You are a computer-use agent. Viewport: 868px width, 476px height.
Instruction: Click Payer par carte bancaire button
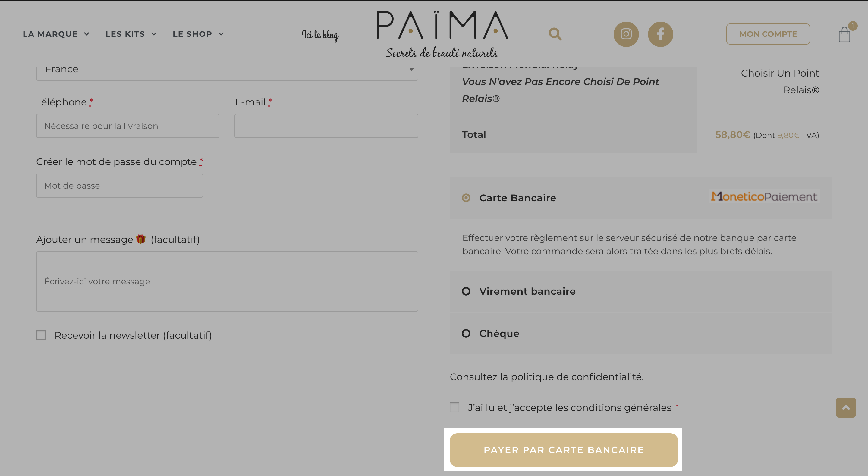(564, 450)
